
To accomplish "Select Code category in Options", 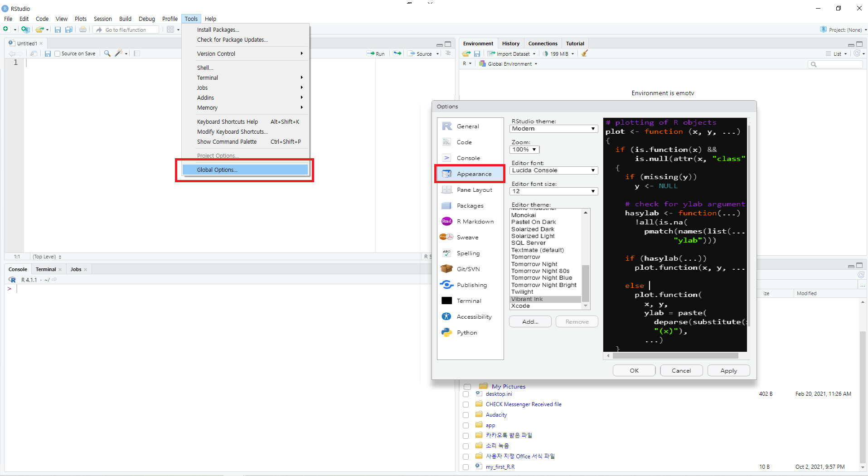I will (470, 142).
